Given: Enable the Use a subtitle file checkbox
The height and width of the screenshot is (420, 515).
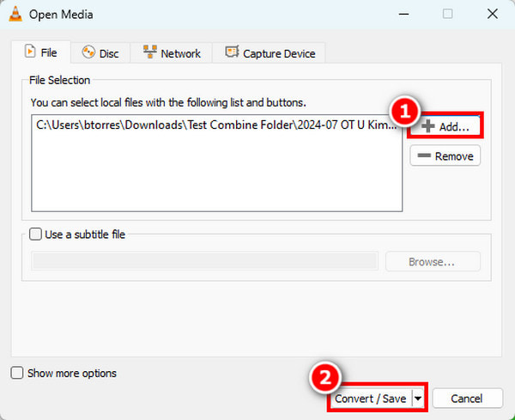Looking at the screenshot, I should click(35, 234).
